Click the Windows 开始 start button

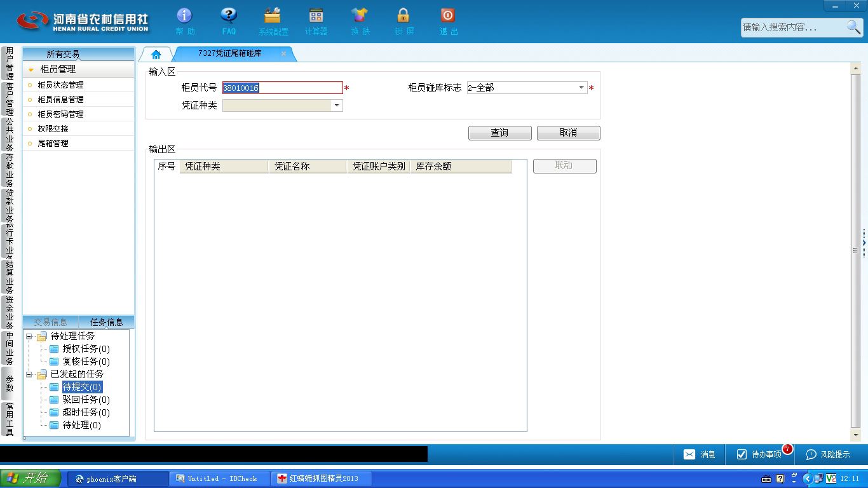[31, 478]
